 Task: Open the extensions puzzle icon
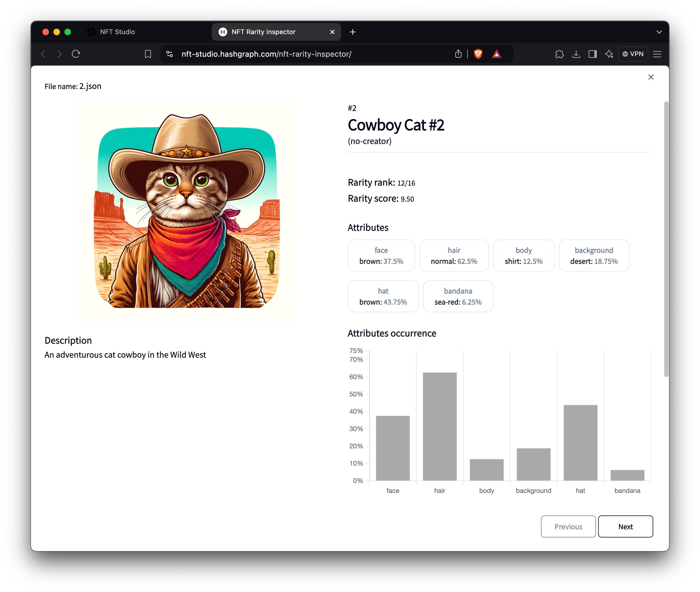click(559, 54)
